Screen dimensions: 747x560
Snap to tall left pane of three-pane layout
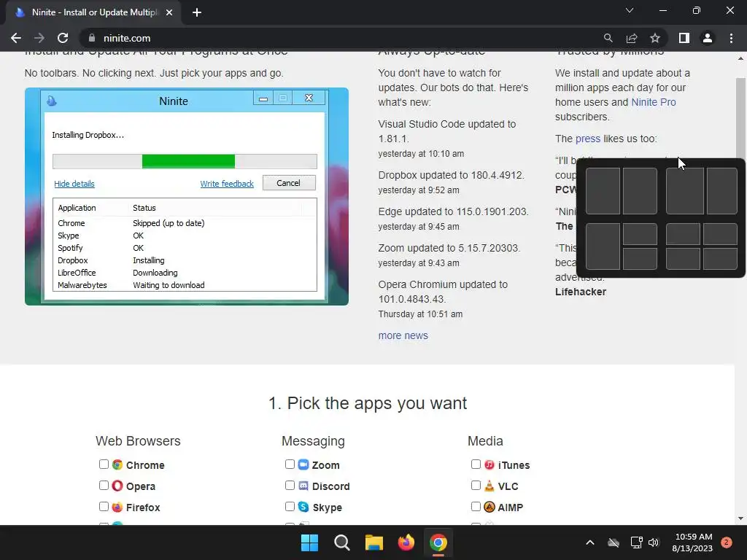[x=603, y=246]
